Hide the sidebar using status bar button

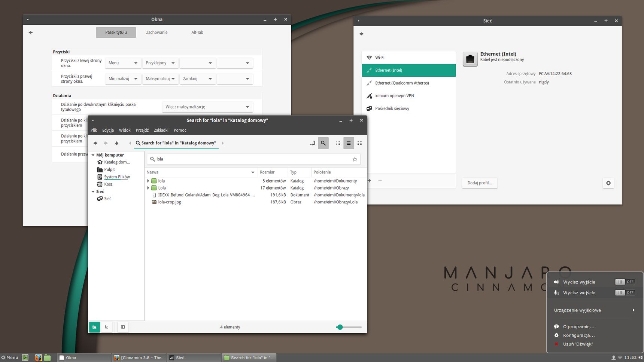pos(123,327)
